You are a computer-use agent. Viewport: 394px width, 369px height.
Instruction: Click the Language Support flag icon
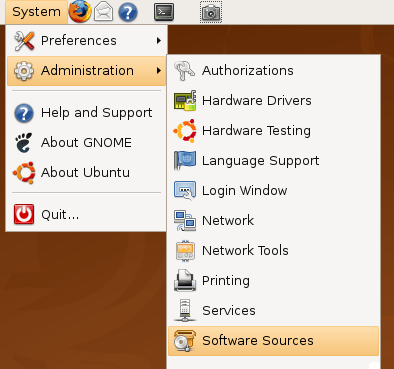185,161
